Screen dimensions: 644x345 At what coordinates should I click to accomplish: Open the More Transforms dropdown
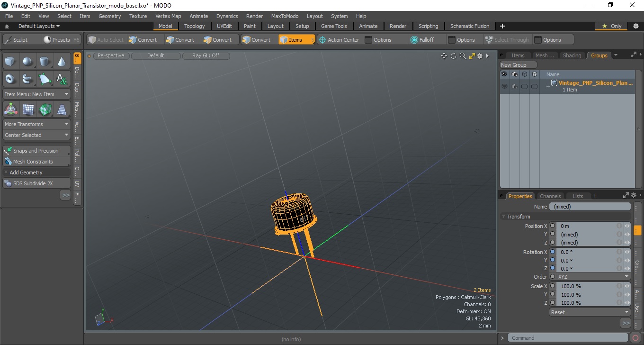click(x=36, y=124)
